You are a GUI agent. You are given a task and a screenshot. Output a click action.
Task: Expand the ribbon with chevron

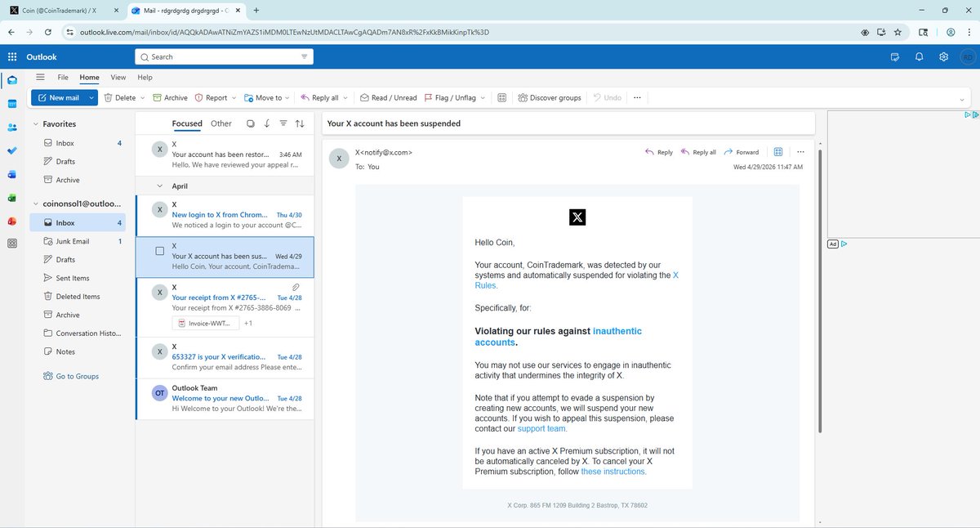(x=963, y=98)
